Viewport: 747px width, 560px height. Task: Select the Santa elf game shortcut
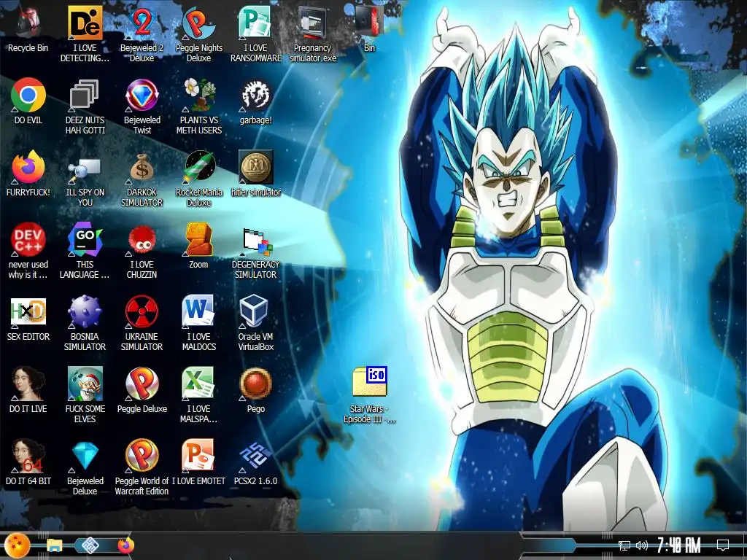tap(85, 384)
